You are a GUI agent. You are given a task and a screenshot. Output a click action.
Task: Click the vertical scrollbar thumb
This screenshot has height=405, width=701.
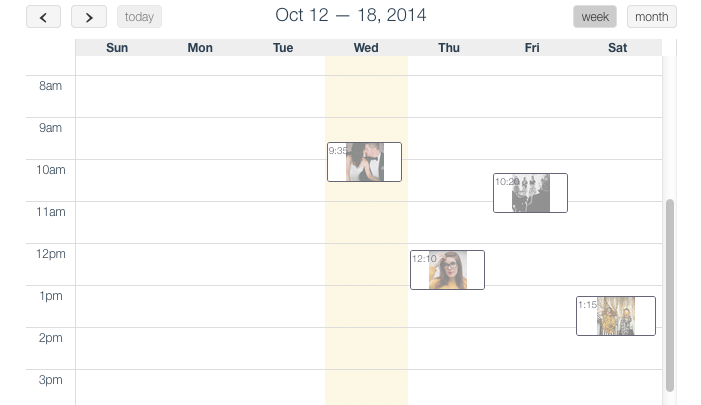[x=670, y=295]
